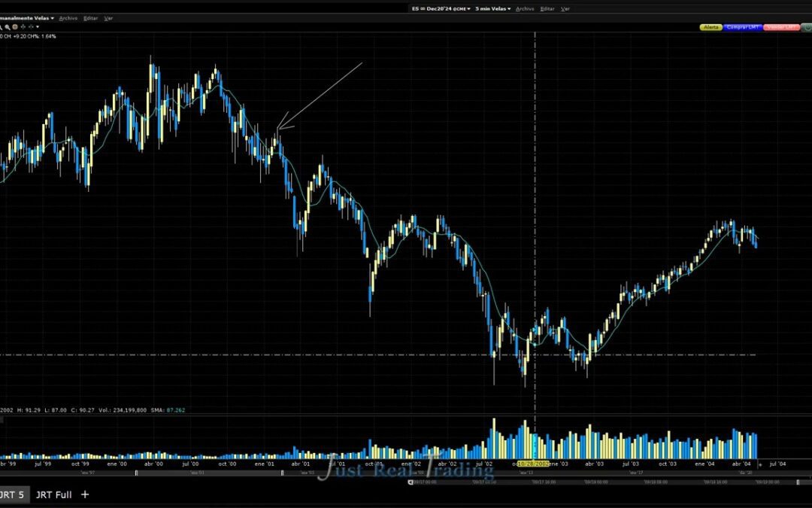Open Archivo menu in the right chart
Image resolution: width=812 pixels, height=508 pixels.
pyautogui.click(x=525, y=8)
